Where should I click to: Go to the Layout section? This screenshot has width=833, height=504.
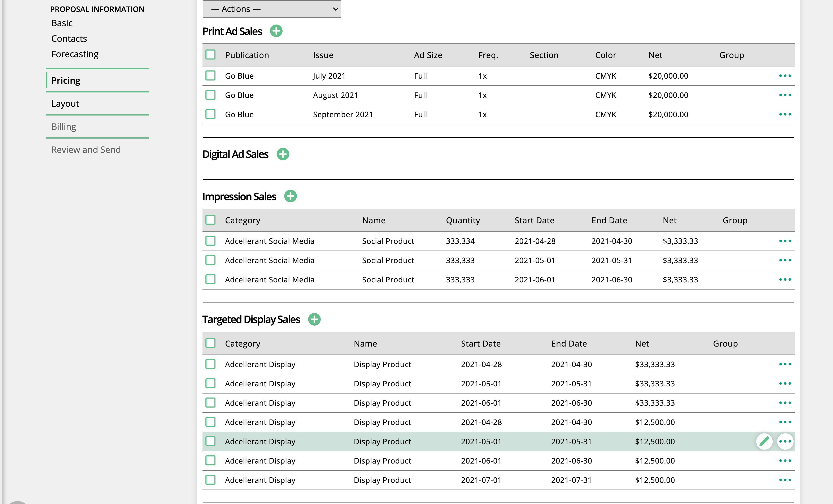point(65,103)
